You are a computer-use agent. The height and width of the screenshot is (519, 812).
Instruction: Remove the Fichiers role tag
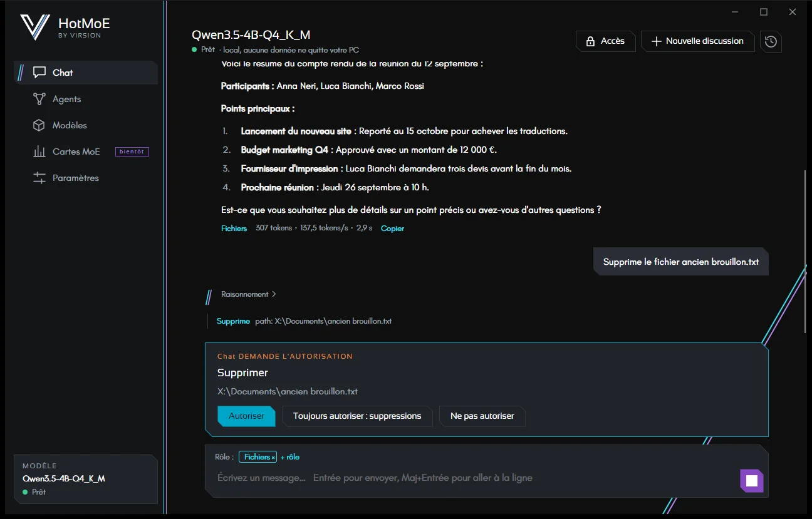(273, 458)
